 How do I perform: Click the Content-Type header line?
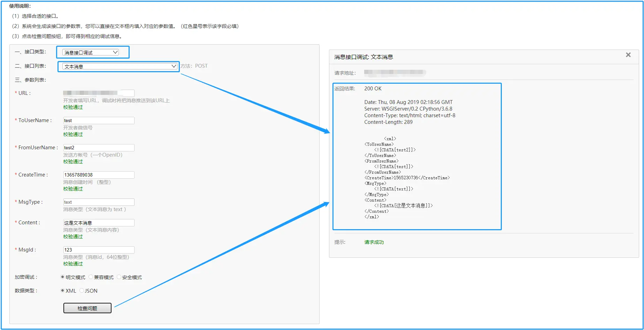(x=410, y=115)
